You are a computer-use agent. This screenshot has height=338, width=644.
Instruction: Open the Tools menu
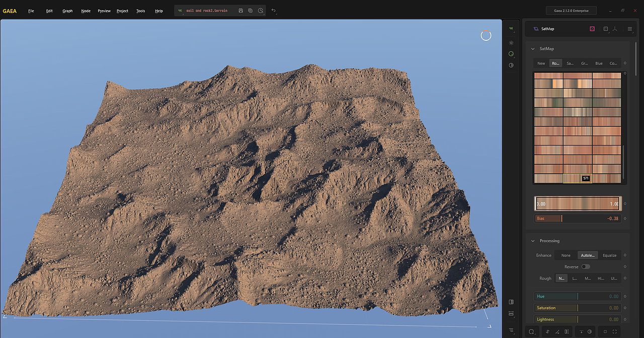tap(140, 11)
